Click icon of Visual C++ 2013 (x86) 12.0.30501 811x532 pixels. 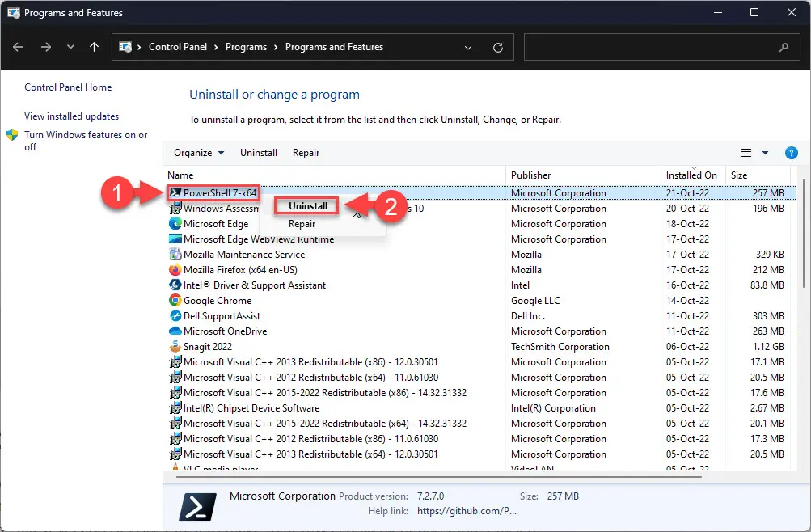tap(175, 362)
